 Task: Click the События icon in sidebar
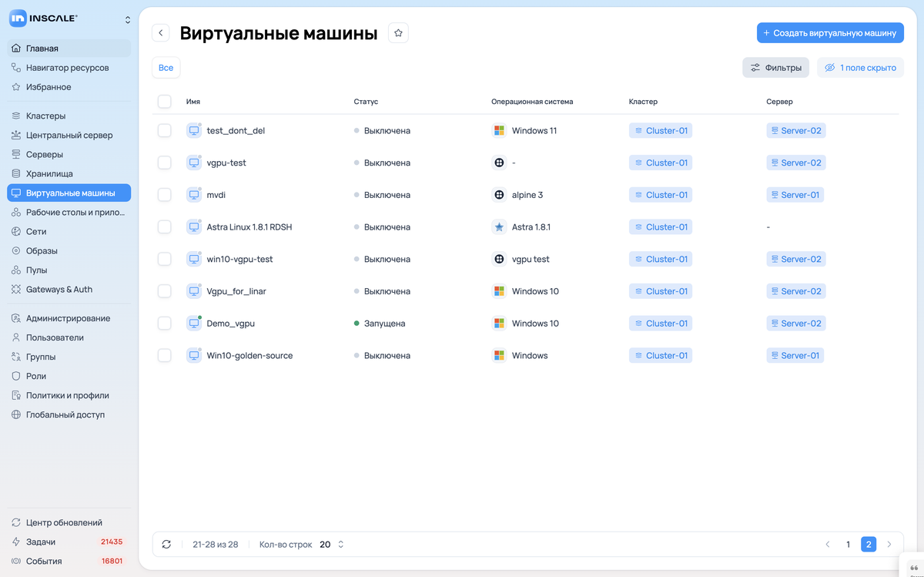[x=16, y=562]
